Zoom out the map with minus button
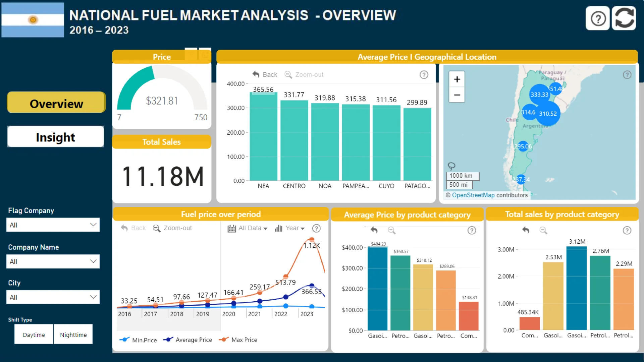 [457, 95]
